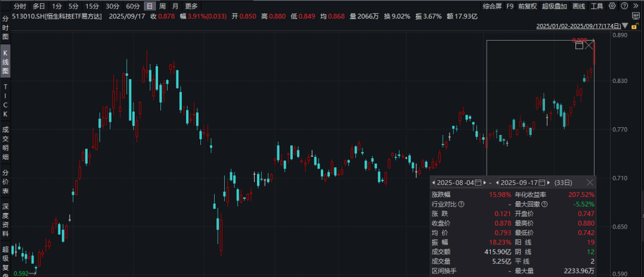Click the WP monitor icon
Screen dimensions: 644x277
[x=636, y=16]
